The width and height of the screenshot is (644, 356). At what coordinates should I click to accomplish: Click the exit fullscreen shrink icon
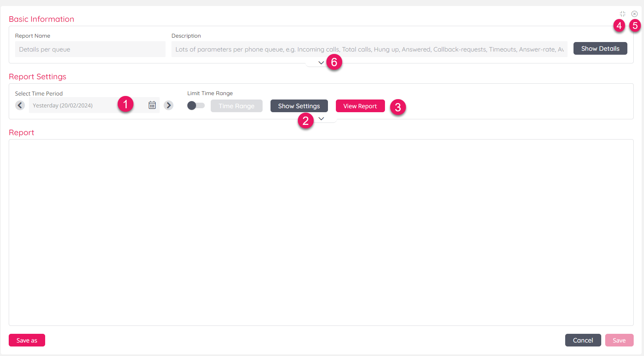(x=623, y=14)
